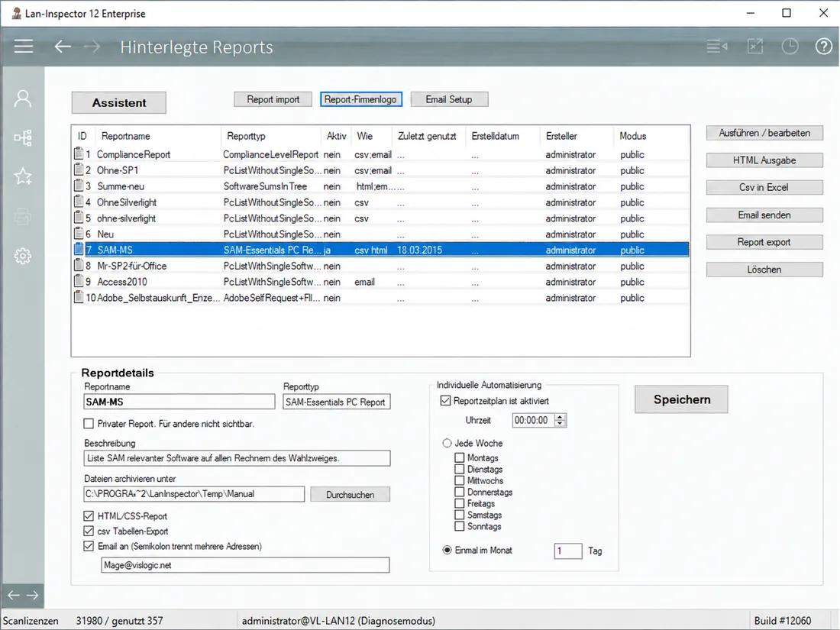Viewport: 840px width, 630px height.
Task: Check the Sonntags checkbox
Action: point(459,526)
